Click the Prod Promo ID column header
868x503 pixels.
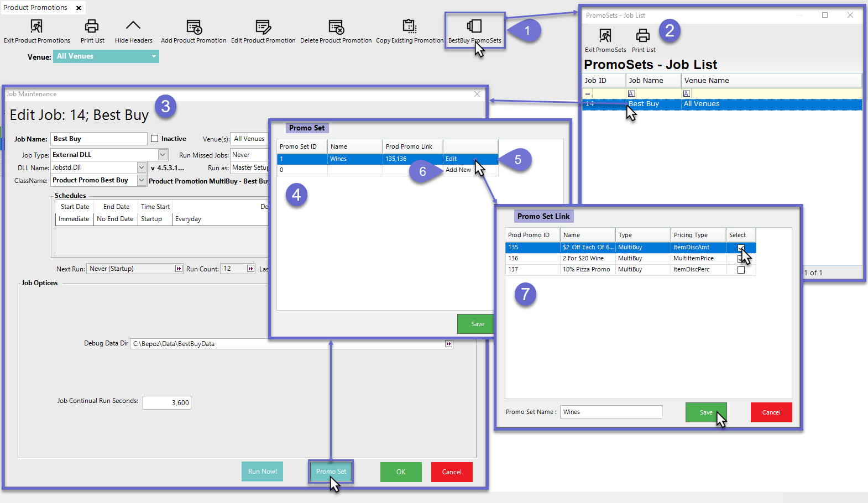click(x=532, y=235)
